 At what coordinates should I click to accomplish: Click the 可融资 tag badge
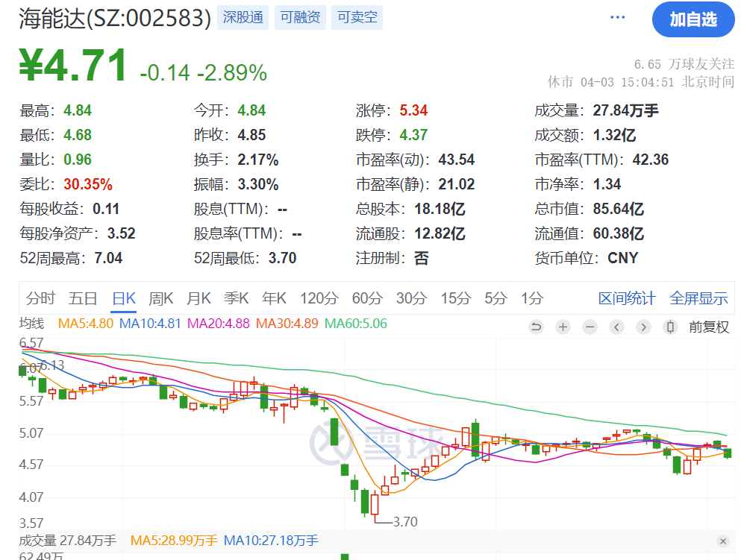pyautogui.click(x=300, y=18)
